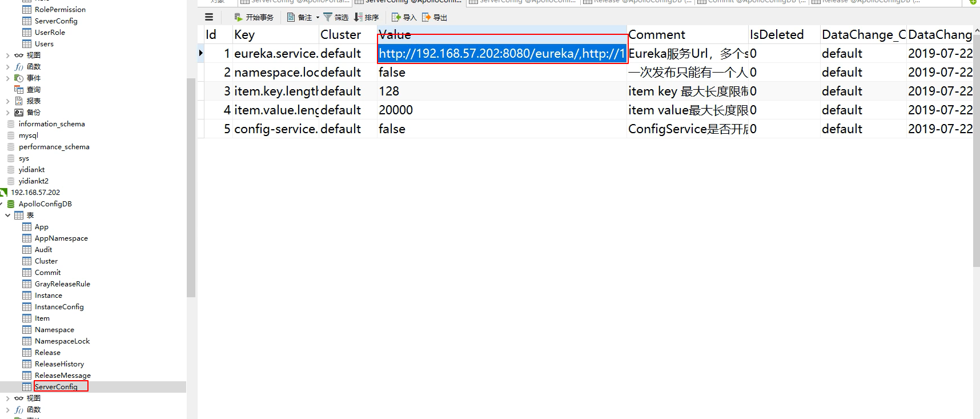This screenshot has height=419, width=980.
Task: Click the green database icon beside ApolloConfigDB
Action: click(x=11, y=203)
